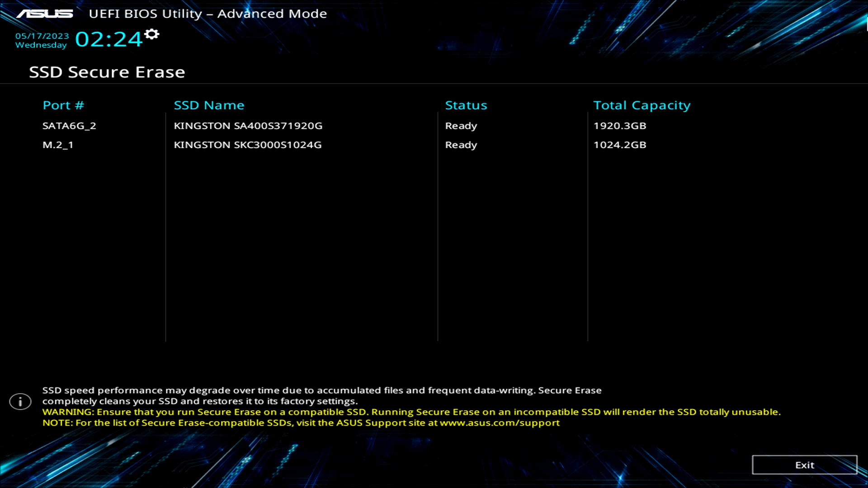
Task: Click the information circle icon
Action: click(20, 401)
